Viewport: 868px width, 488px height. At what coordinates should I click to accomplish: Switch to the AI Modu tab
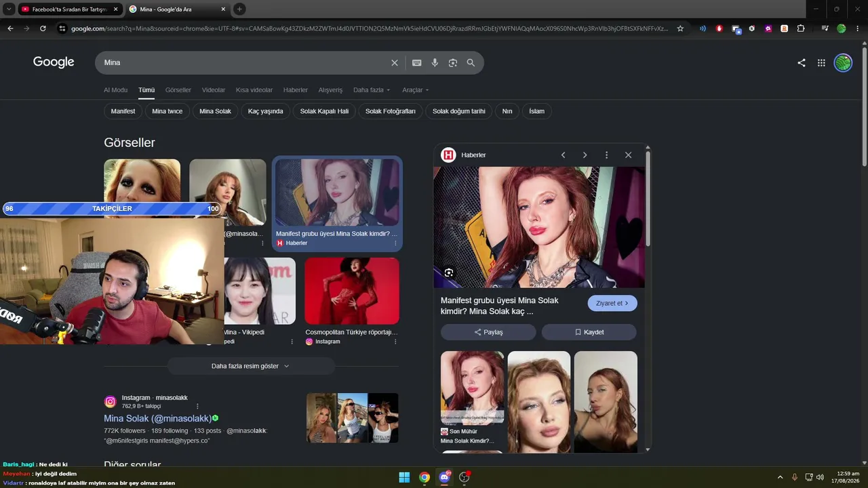[x=115, y=90]
